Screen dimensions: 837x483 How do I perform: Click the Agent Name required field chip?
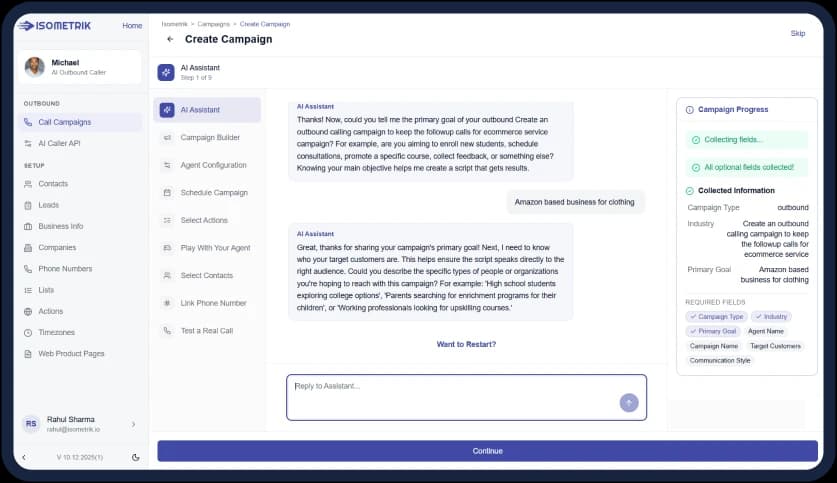pyautogui.click(x=765, y=331)
